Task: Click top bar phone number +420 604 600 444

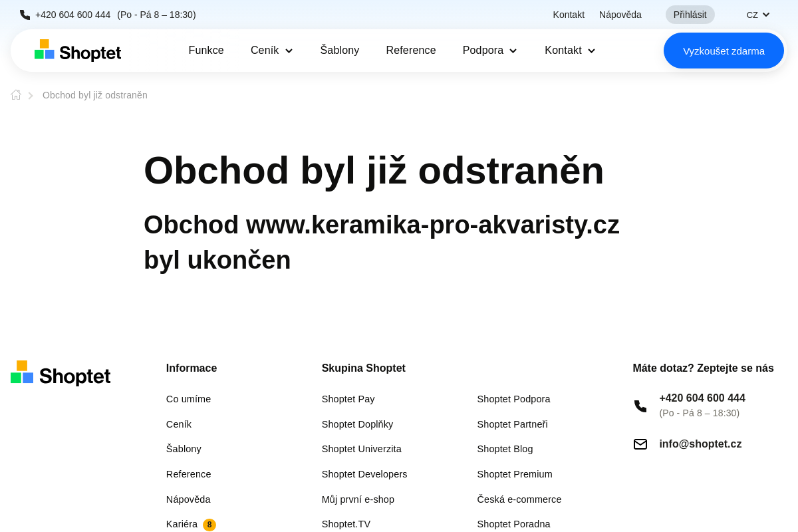Action: coord(73,15)
